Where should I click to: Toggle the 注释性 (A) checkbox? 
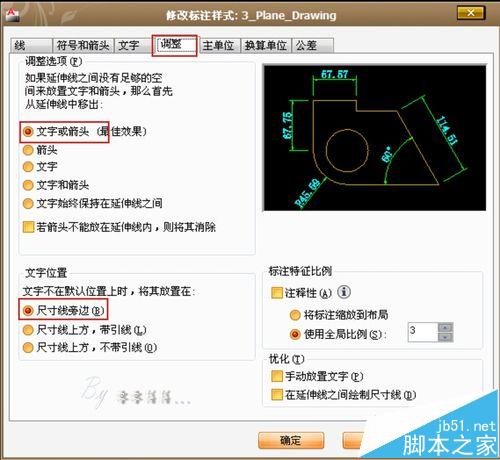pyautogui.click(x=277, y=293)
